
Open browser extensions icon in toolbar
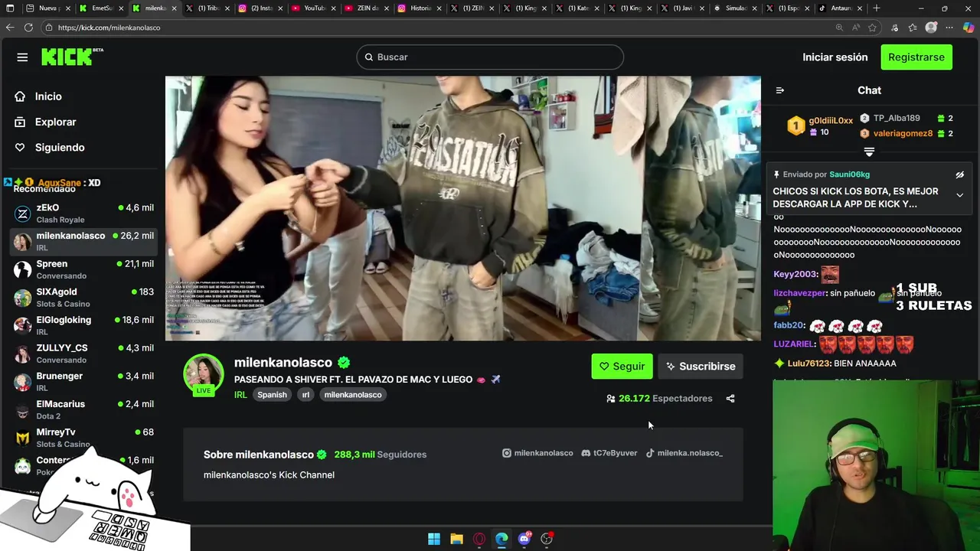tap(894, 28)
